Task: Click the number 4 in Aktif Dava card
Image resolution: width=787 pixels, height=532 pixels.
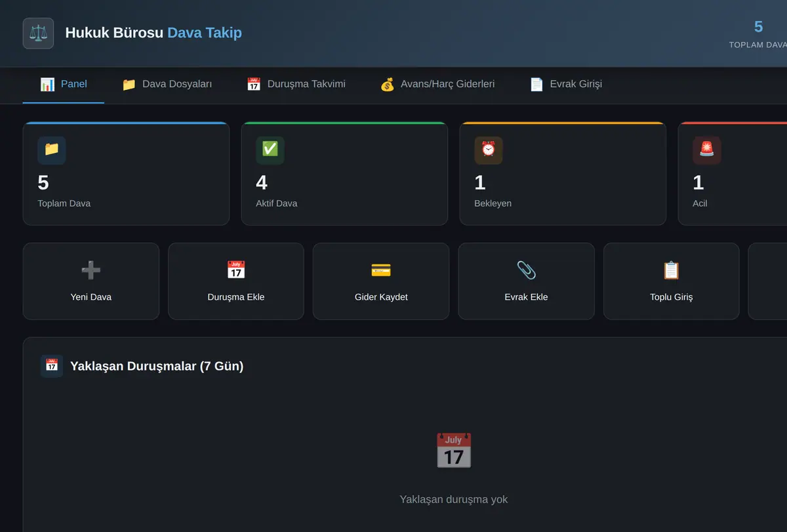Action: [x=262, y=182]
